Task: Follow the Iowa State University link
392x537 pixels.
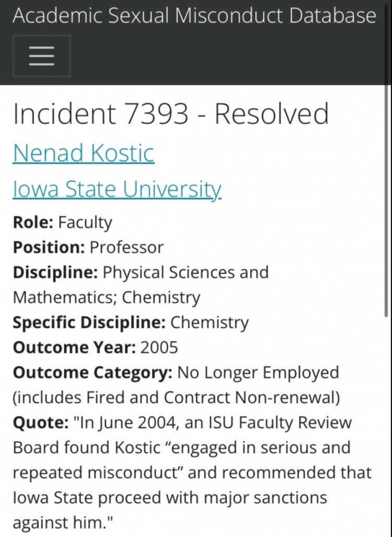Action: point(117,189)
